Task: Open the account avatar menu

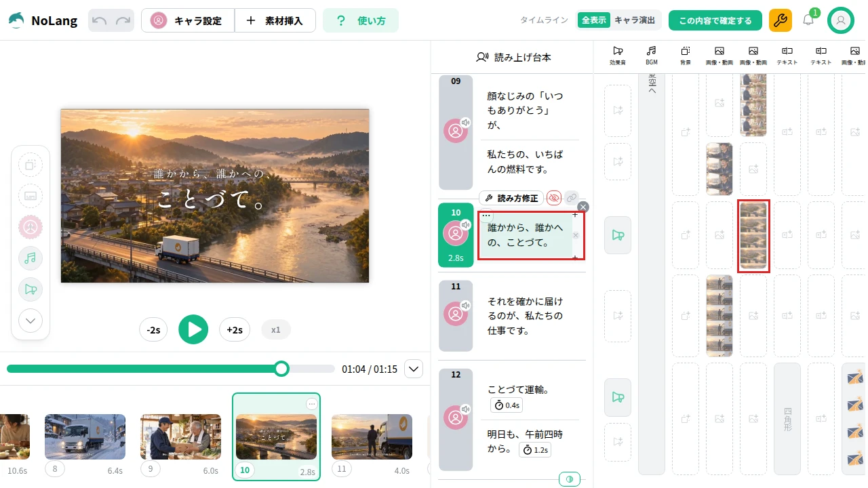Action: tap(841, 20)
